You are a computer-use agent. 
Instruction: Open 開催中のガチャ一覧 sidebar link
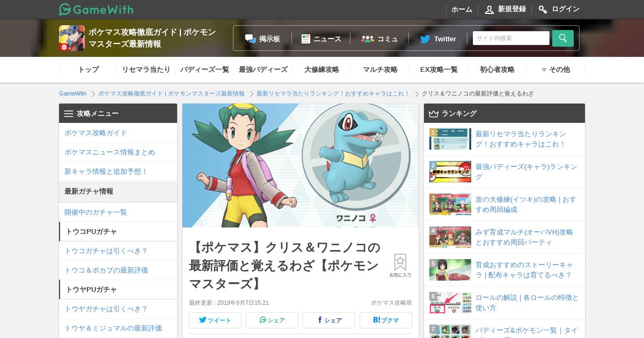pos(118,212)
